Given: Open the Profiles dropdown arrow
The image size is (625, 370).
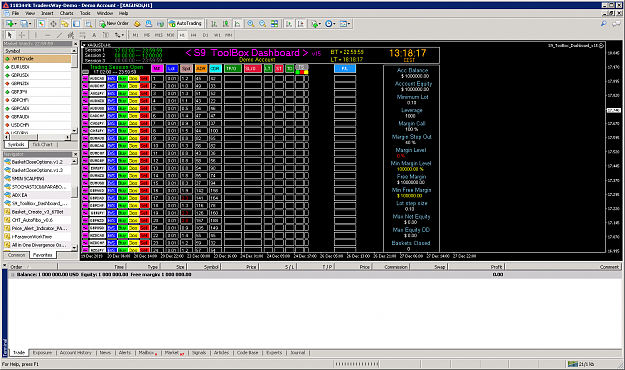Looking at the screenshot, I should [x=30, y=24].
